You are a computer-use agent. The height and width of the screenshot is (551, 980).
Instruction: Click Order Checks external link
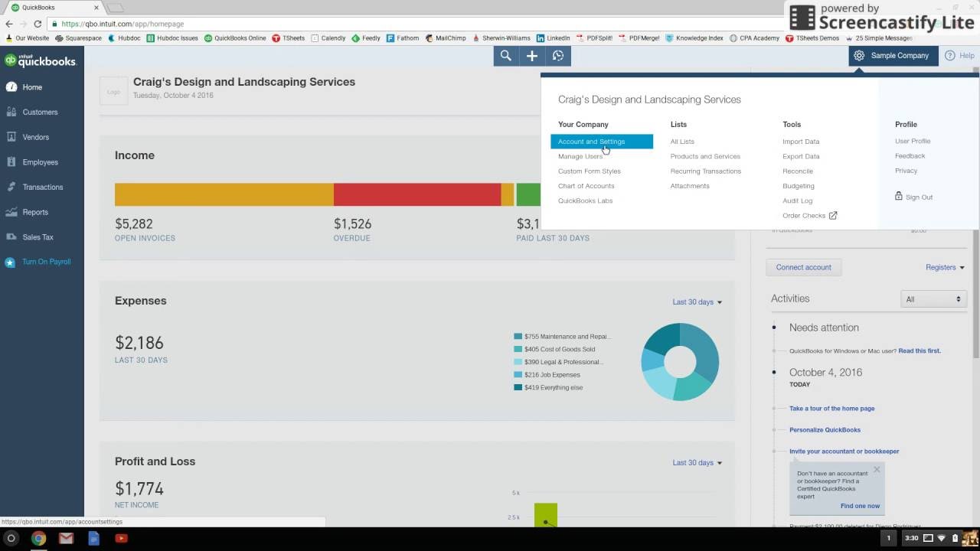(810, 216)
